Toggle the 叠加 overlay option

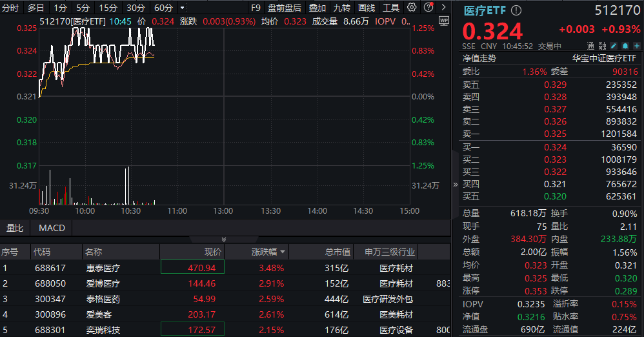coord(317,8)
